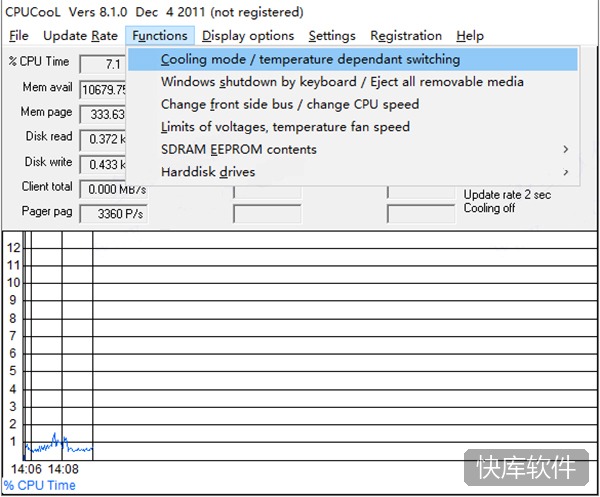Select Cooling mode / temperature dependant switching

(x=352, y=59)
